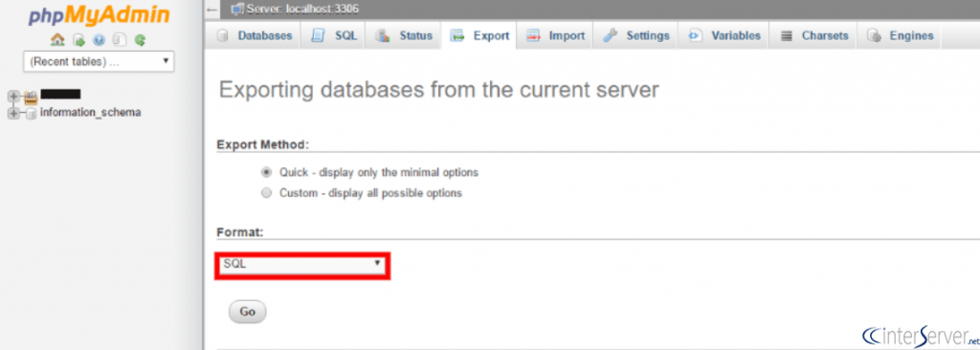
Task: View the Charsets tab
Action: click(813, 35)
